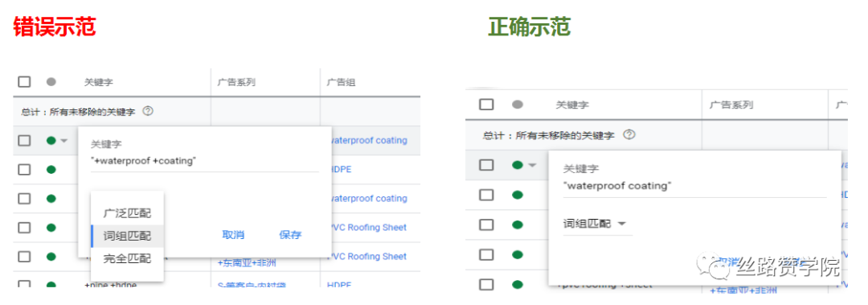This screenshot has width=868, height=305.
Task: Click green status dot in first right-table row
Action: (518, 165)
